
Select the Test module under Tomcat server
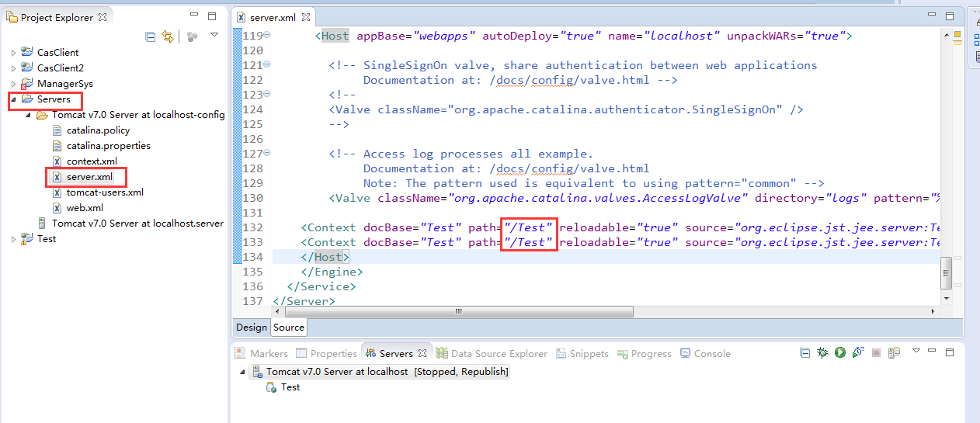point(290,387)
